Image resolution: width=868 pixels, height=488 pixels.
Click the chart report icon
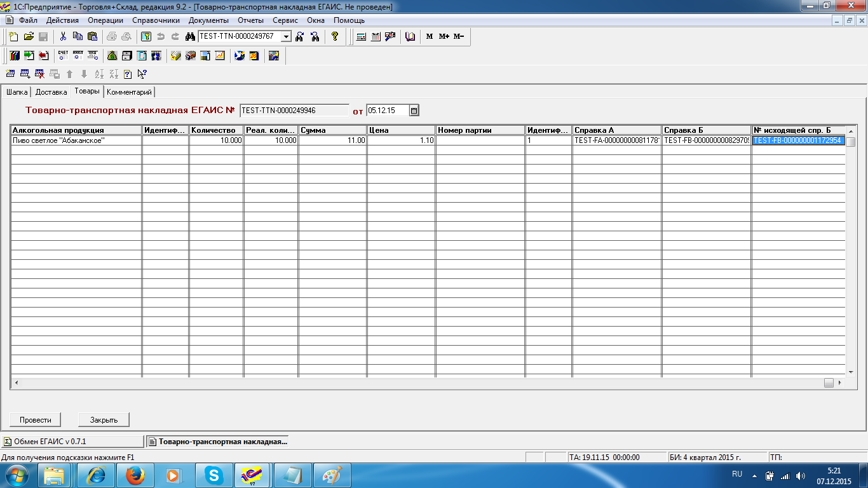[x=220, y=55]
